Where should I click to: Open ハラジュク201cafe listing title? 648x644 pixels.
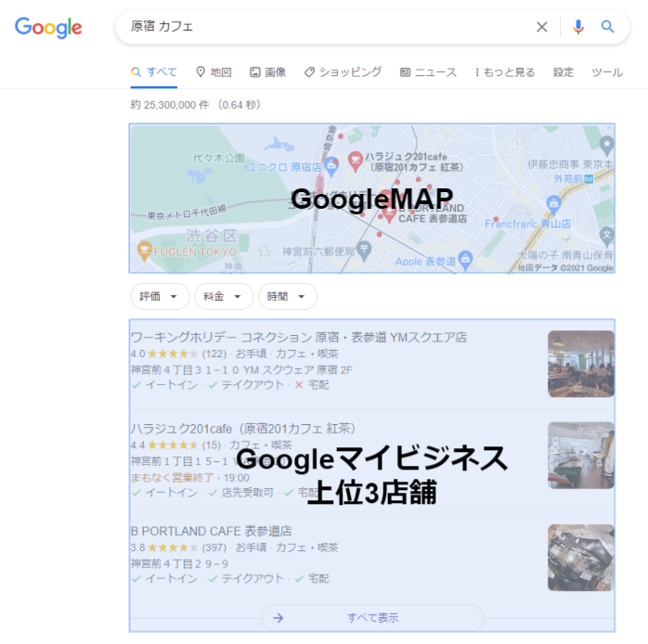(243, 429)
